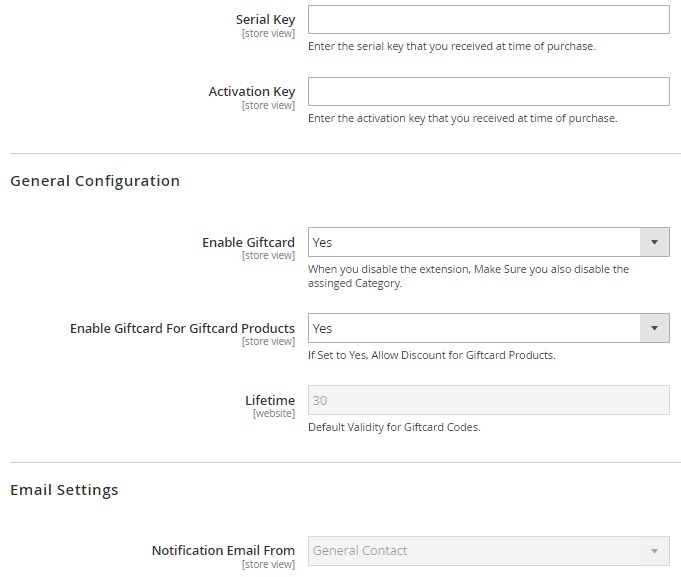Select the Enable Giftcard label text
681x577 pixels.
pyautogui.click(x=248, y=242)
